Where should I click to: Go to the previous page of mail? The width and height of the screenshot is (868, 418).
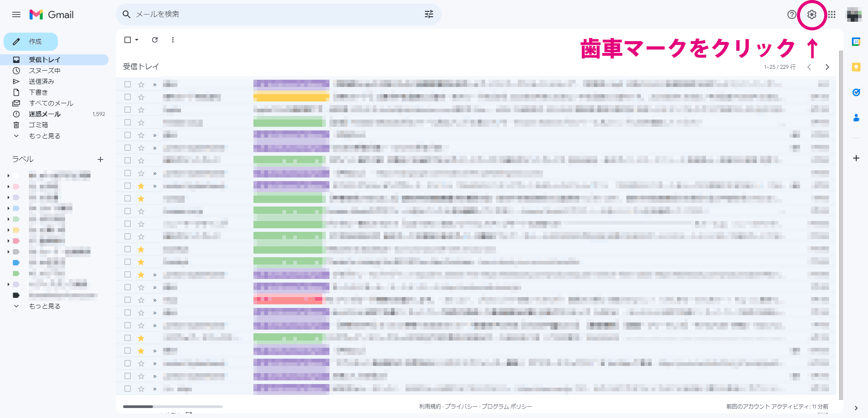[x=809, y=67]
